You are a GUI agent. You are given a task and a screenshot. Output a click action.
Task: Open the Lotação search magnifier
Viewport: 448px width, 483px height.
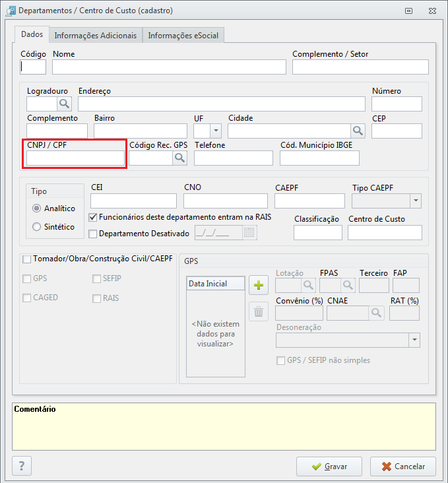click(308, 285)
